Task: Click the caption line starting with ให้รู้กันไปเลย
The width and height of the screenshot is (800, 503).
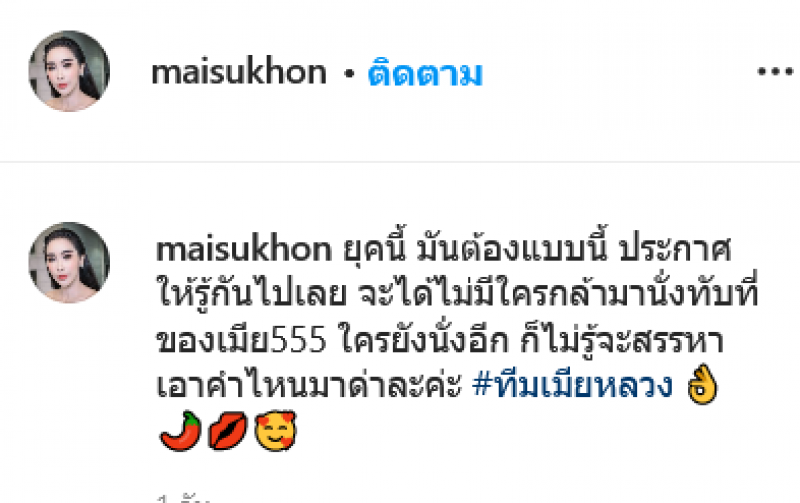Action: pos(457,294)
